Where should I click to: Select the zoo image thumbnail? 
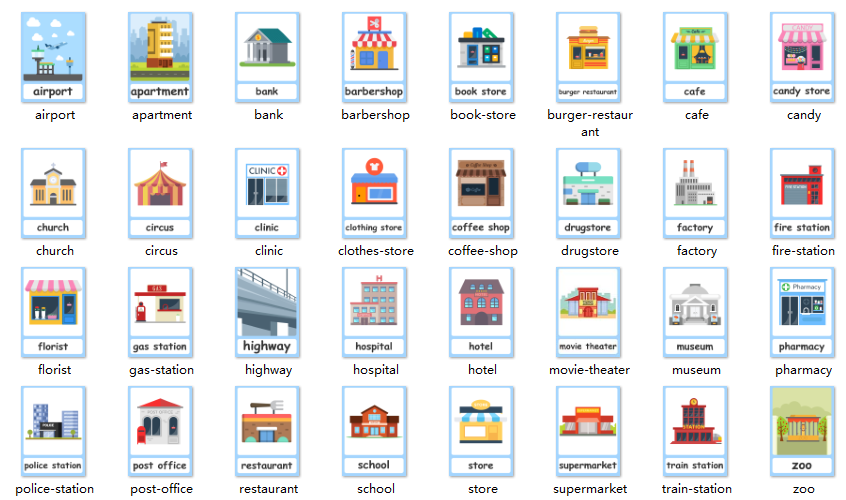802,432
